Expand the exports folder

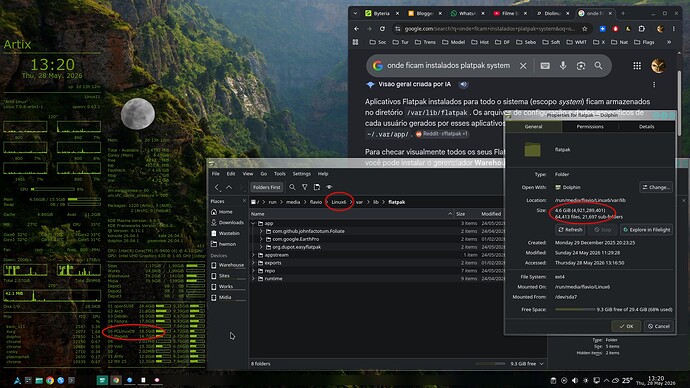click(x=253, y=263)
